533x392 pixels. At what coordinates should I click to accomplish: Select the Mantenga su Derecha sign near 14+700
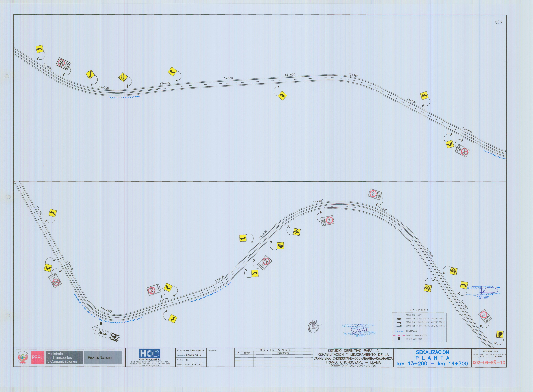pos(485,316)
